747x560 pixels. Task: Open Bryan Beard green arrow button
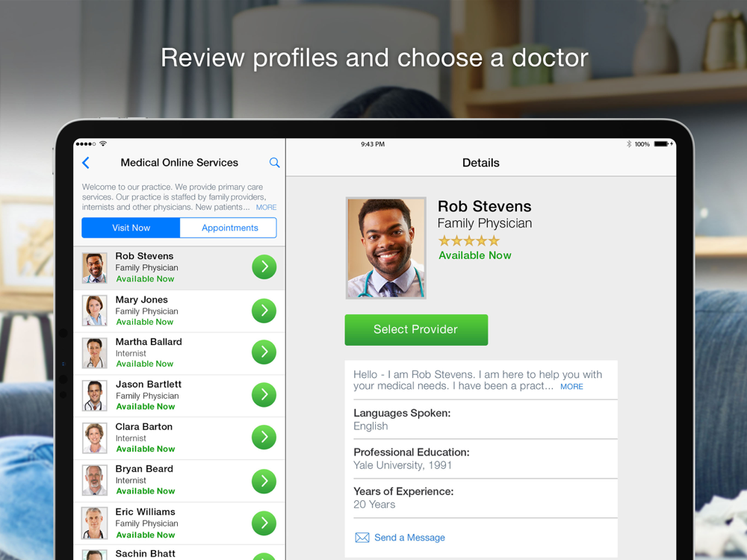pos(264,481)
